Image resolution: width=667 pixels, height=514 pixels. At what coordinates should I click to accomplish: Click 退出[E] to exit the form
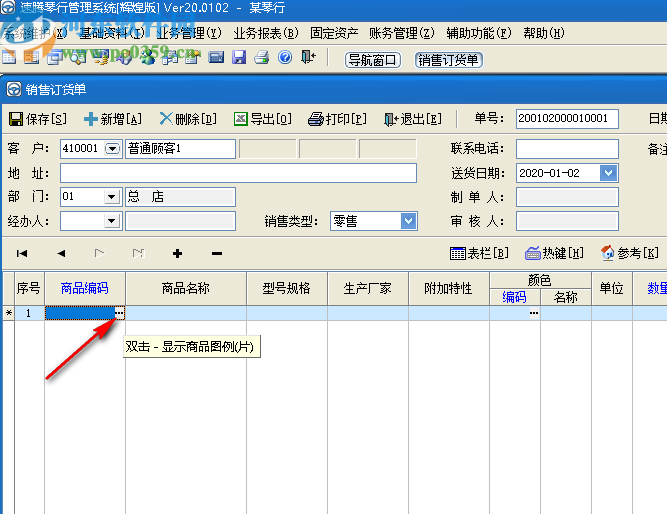tap(413, 119)
